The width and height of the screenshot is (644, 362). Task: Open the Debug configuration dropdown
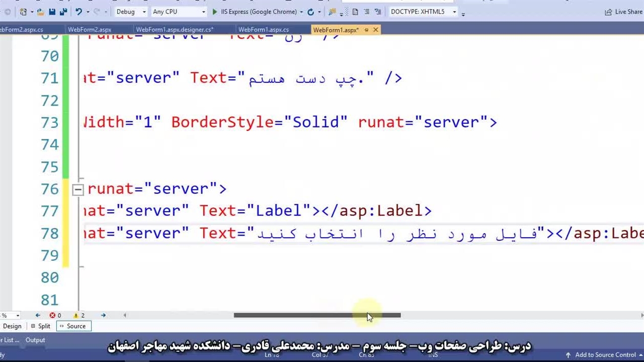click(131, 12)
